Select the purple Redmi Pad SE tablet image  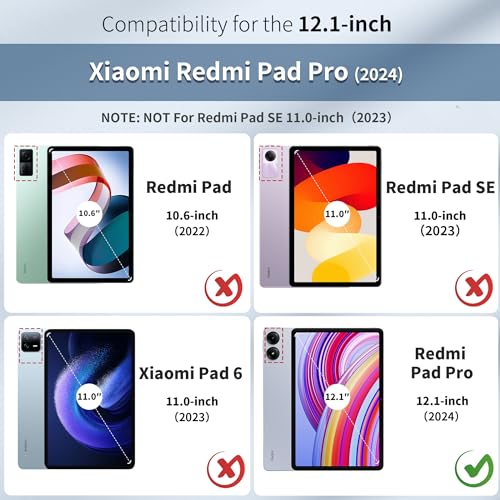[320, 216]
